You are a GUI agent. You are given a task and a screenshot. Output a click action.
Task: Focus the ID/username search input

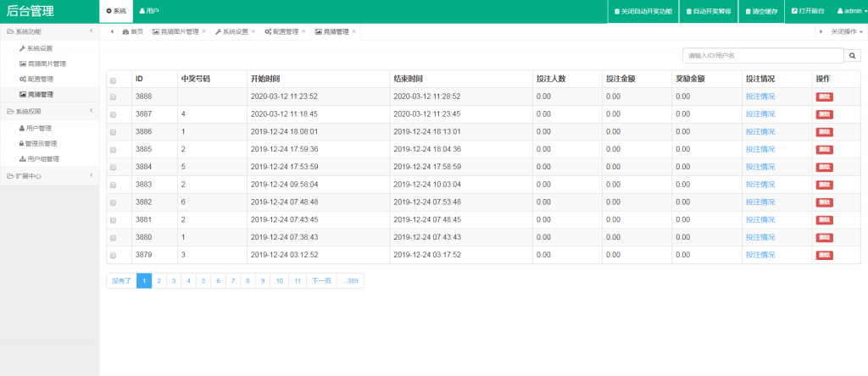point(763,56)
